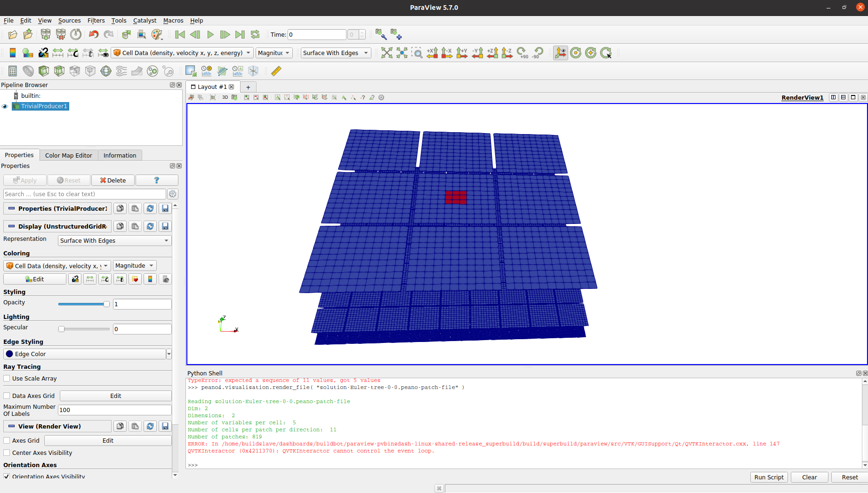Click the Opacity slider
868x493 pixels.
point(84,304)
